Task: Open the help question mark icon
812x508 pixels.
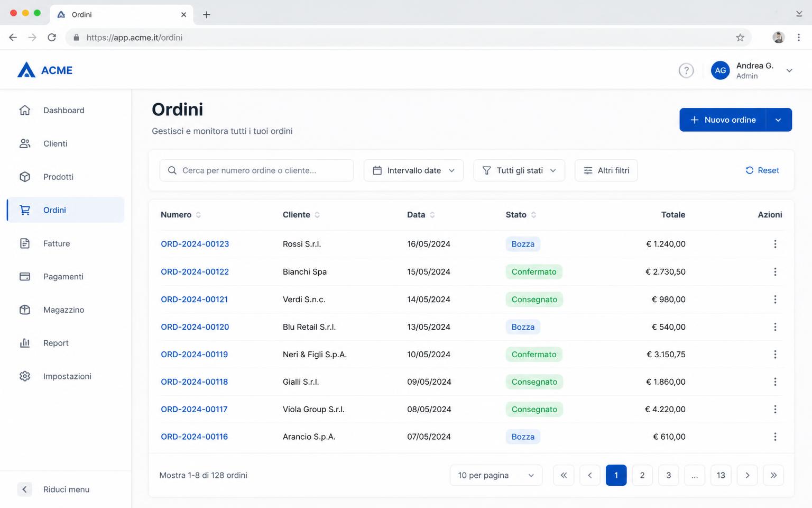Action: pos(686,70)
